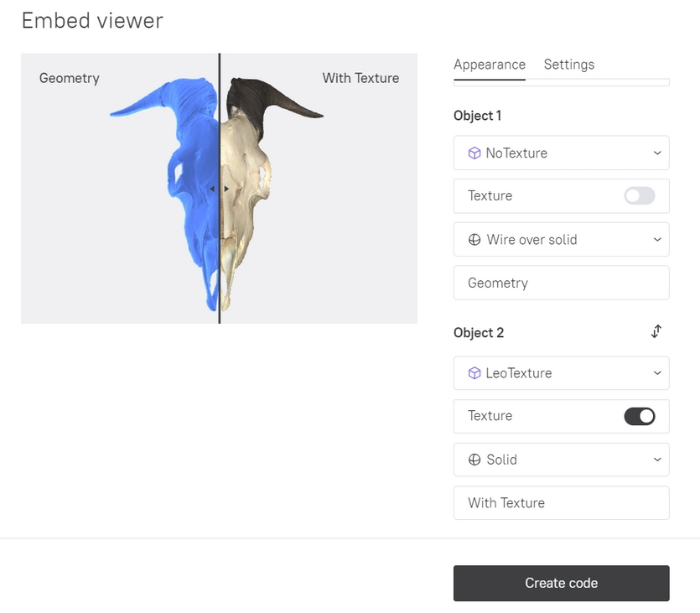Open the NoTexture model dropdown

tap(561, 153)
